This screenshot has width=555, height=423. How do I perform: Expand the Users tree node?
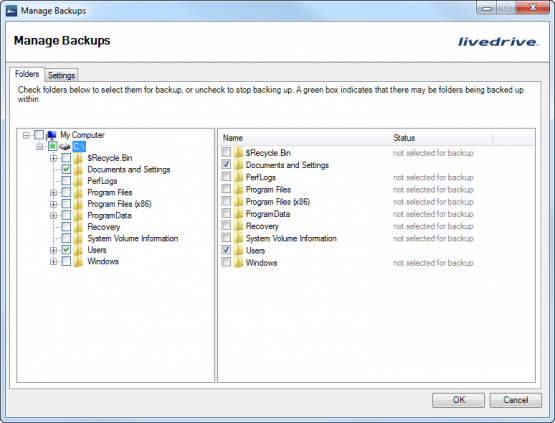point(53,250)
